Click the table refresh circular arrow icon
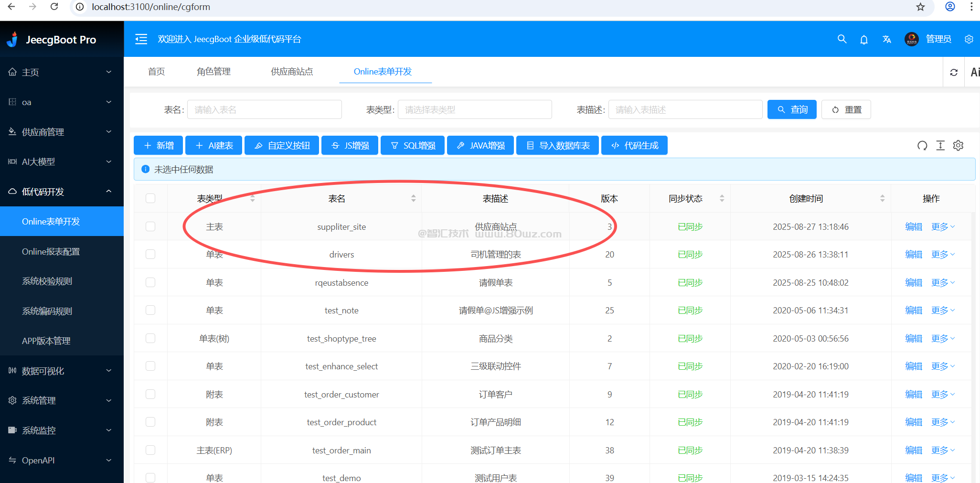This screenshot has width=980, height=483. 922,146
